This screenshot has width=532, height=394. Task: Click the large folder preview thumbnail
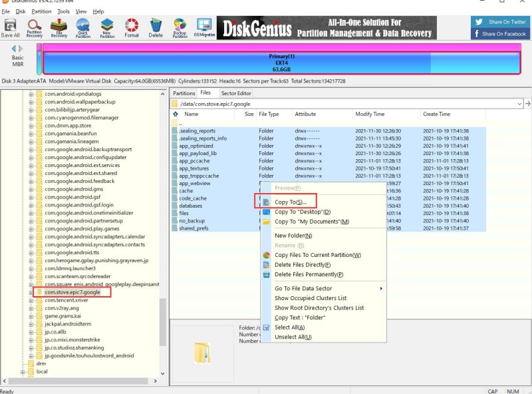(202, 353)
